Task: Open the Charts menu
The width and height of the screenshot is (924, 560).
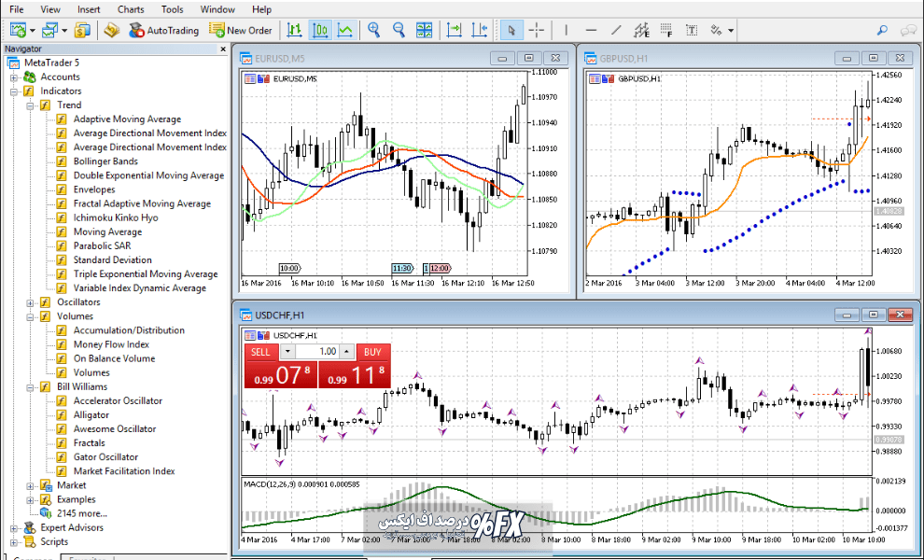Action: click(131, 9)
